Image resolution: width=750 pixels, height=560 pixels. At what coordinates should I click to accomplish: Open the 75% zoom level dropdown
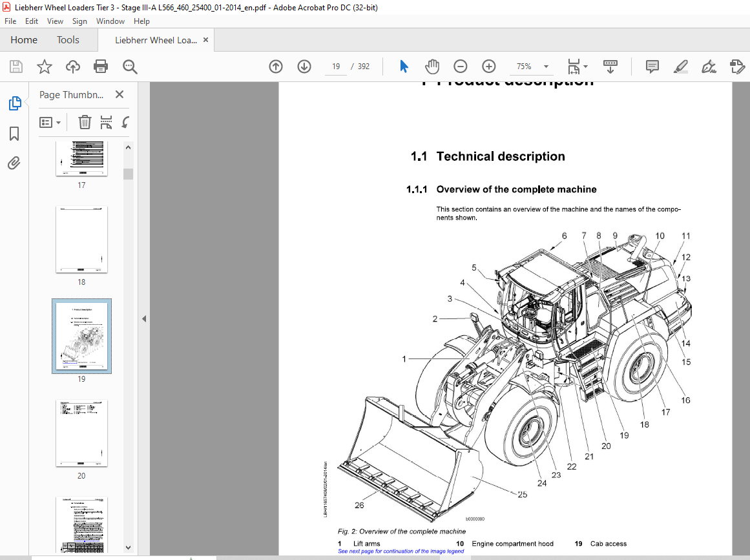point(547,67)
